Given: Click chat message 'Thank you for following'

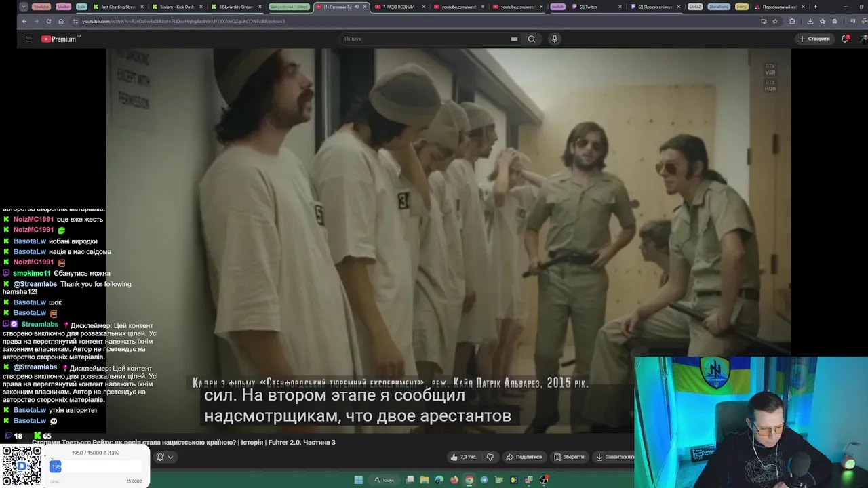Looking at the screenshot, I should [96, 284].
